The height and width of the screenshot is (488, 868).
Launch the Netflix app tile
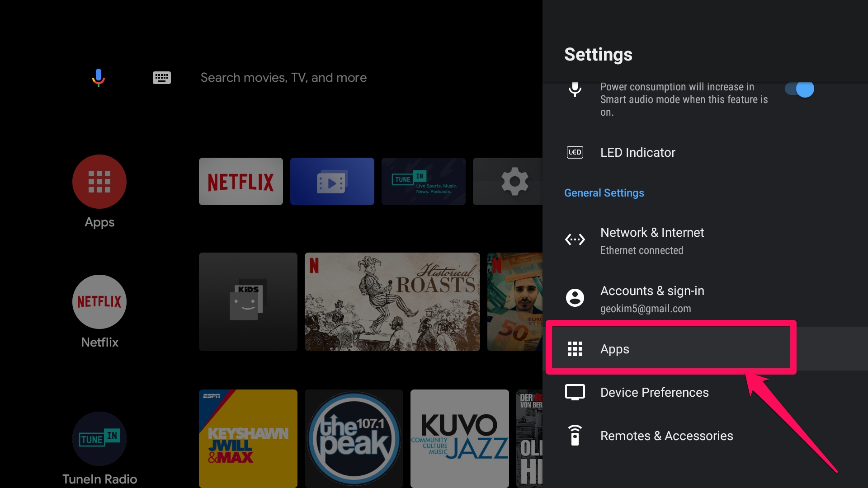[241, 181]
